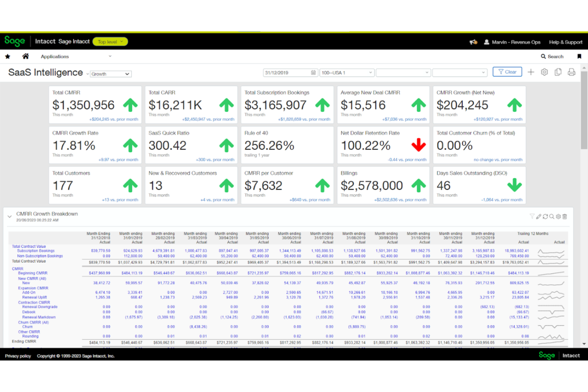Viewport: 588px width, 392px height.
Task: Expand the Top level selector
Action: tap(110, 42)
